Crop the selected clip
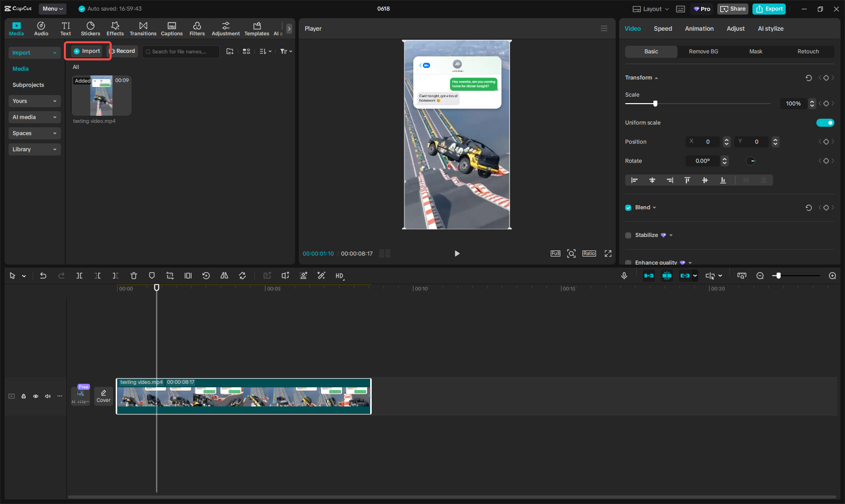Image resolution: width=845 pixels, height=504 pixels. pyautogui.click(x=170, y=276)
